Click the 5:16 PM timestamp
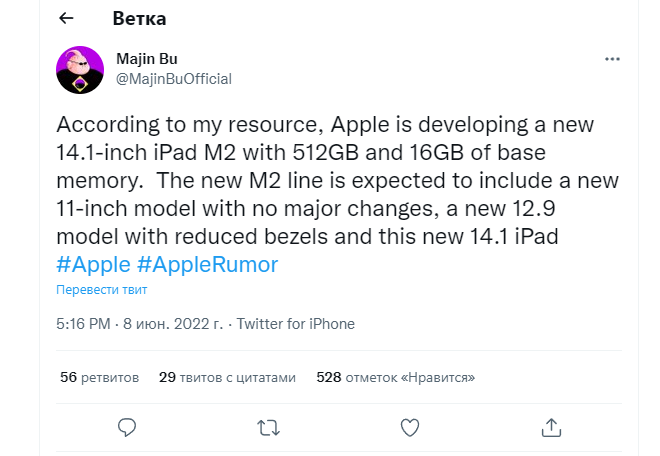660x456 pixels. point(84,324)
